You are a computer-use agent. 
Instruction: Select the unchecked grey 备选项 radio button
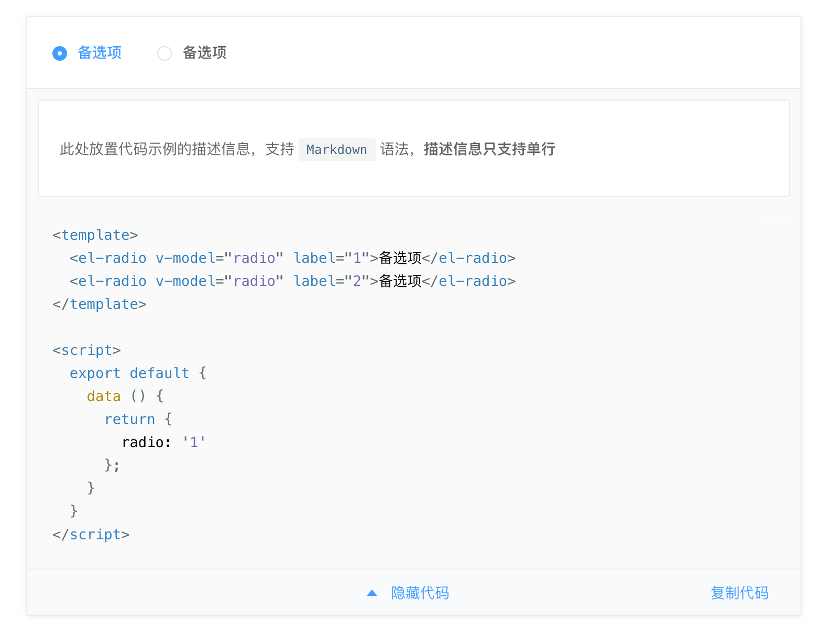(x=165, y=53)
